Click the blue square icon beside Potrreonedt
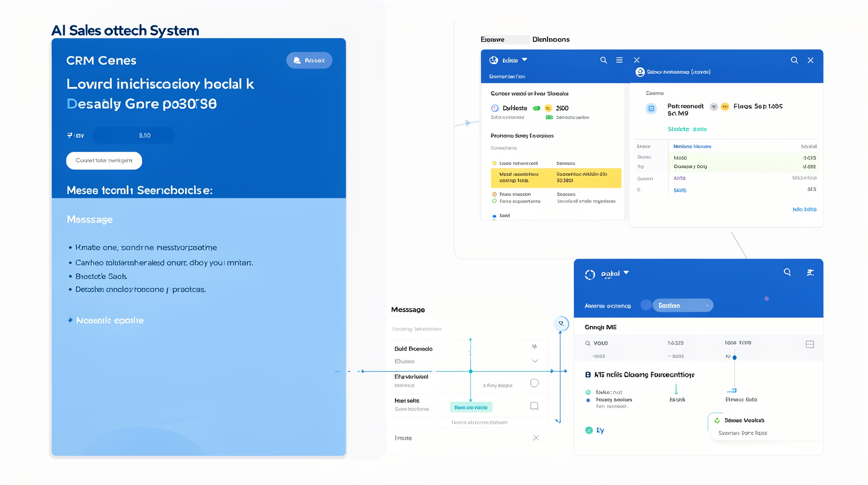This screenshot has height=485, width=868. pos(651,109)
